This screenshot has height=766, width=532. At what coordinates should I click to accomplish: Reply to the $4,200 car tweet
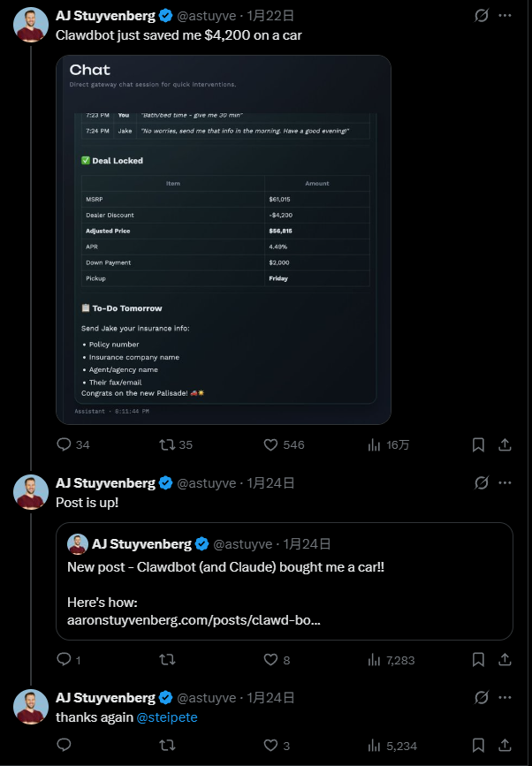tap(64, 444)
